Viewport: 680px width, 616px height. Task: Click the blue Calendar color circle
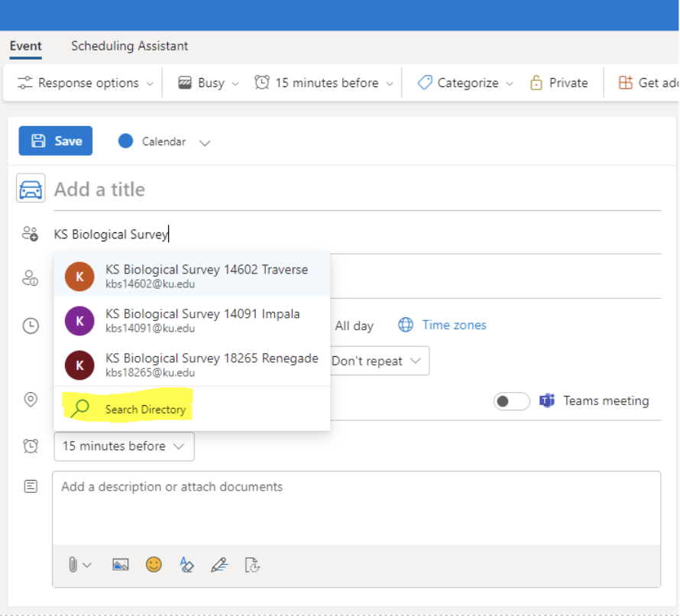coord(126,141)
